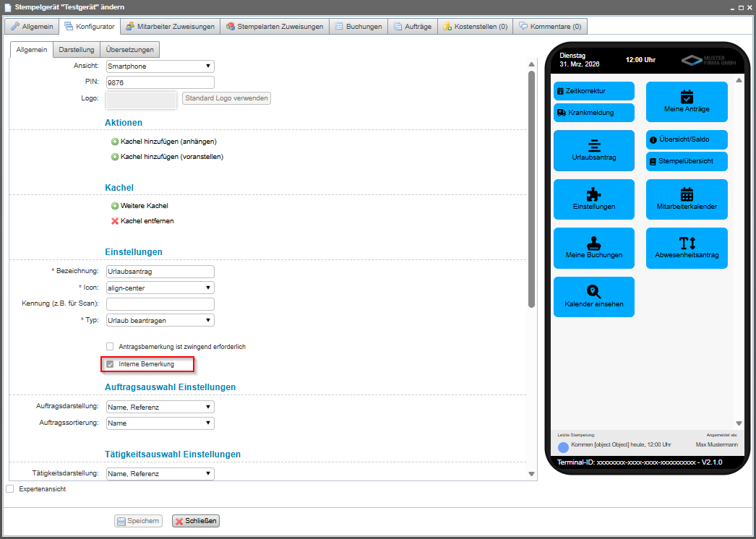Viewport: 756px width, 539px height.
Task: Click green plus icon for Kachel hinzufügen (anhängen)
Action: (x=115, y=142)
